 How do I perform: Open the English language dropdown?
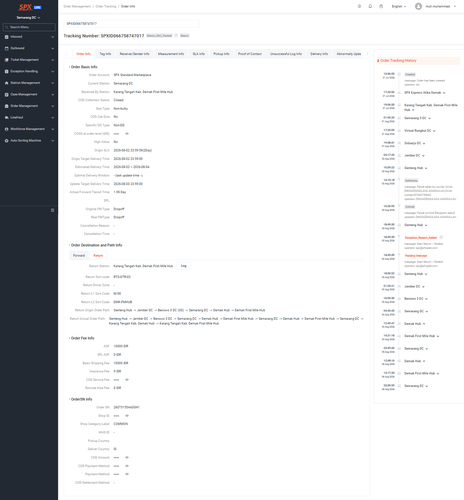pos(399,6)
